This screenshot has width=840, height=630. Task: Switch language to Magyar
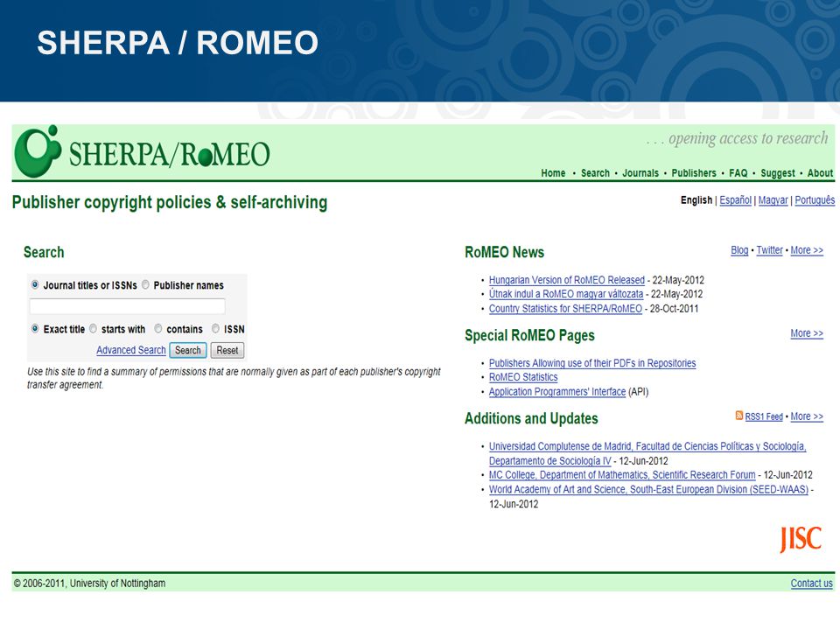[x=773, y=199]
